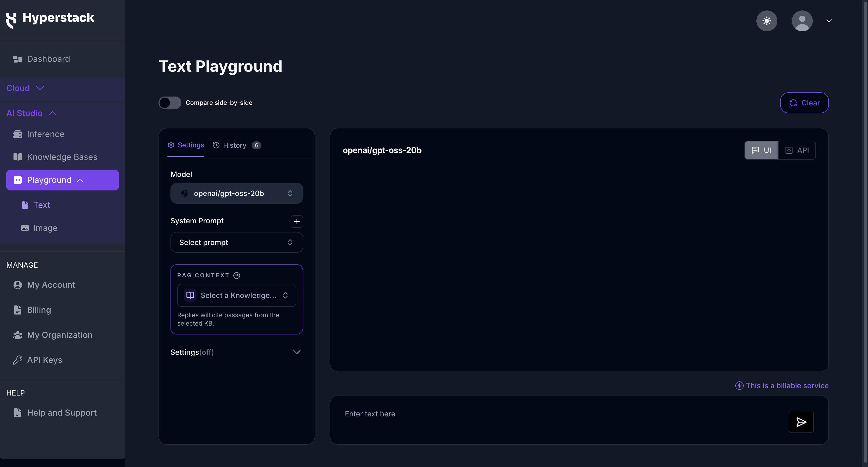The height and width of the screenshot is (467, 868).
Task: Open the Model dropdown openai/gpt-oss-20b
Action: click(236, 193)
